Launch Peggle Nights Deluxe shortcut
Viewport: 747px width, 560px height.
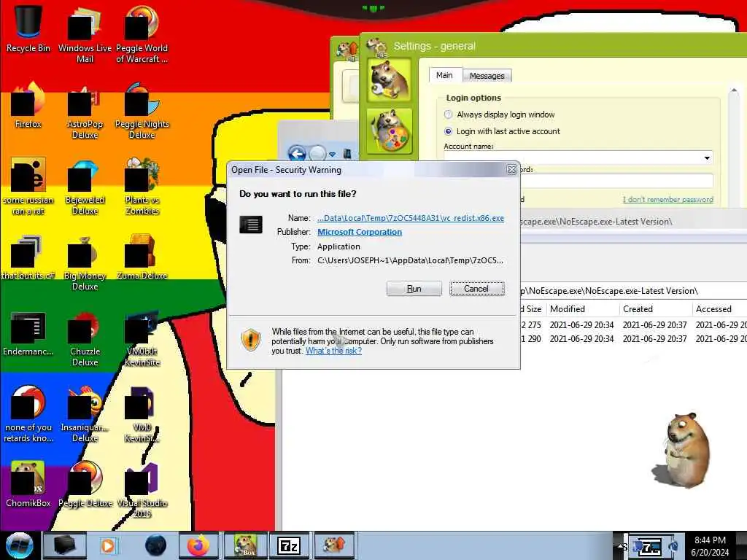coord(142,111)
